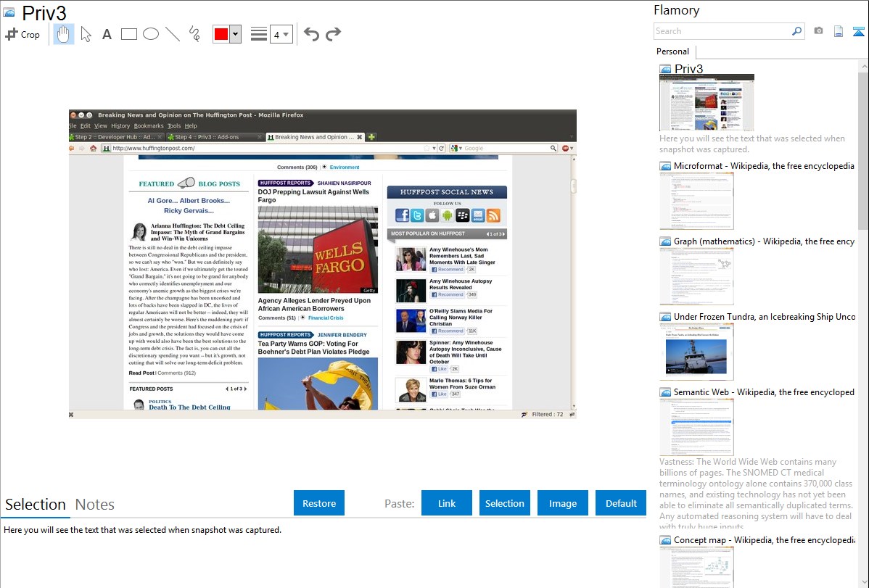869x588 pixels.
Task: Click the red color swatch
Action: tap(221, 34)
